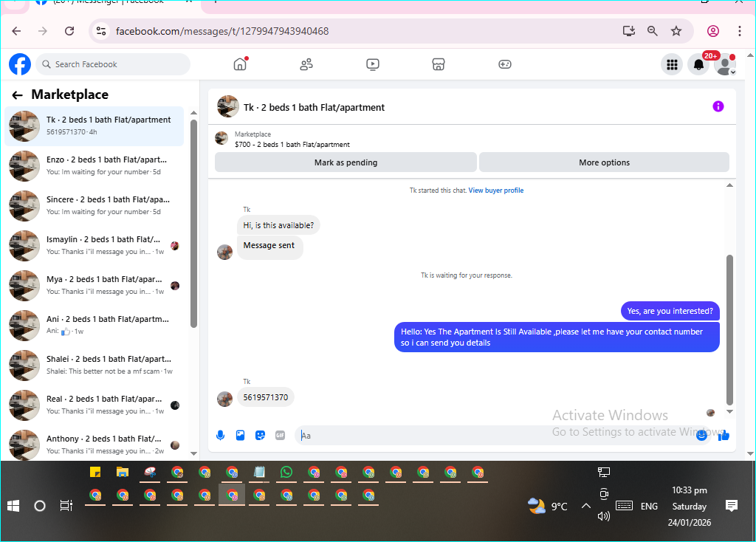Open the Facebook Home feed icon

240,64
